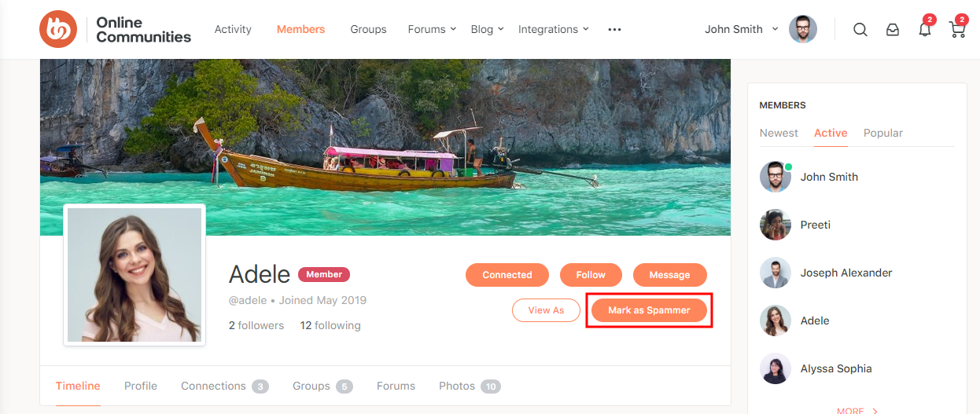Expand the Forums dropdown menu

pos(432,29)
